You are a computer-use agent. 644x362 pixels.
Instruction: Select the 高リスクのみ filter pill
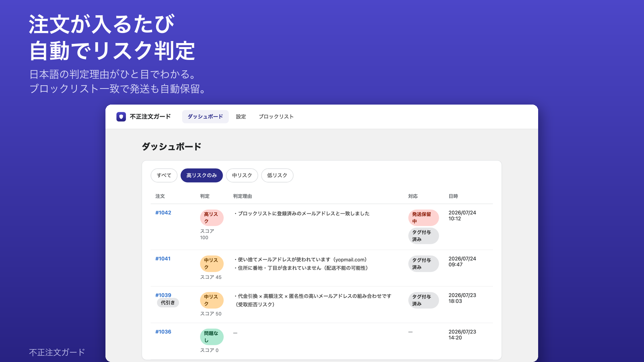202,175
